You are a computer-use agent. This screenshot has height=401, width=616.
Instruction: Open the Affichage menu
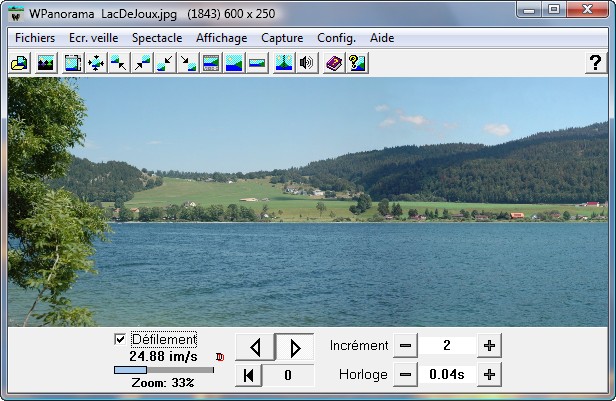(221, 38)
